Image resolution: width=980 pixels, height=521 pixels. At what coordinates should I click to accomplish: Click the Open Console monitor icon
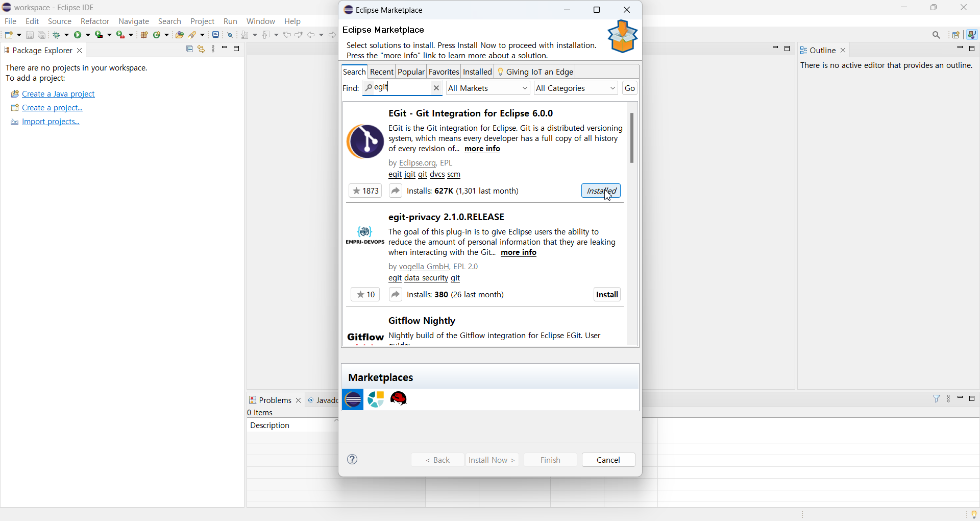point(216,35)
